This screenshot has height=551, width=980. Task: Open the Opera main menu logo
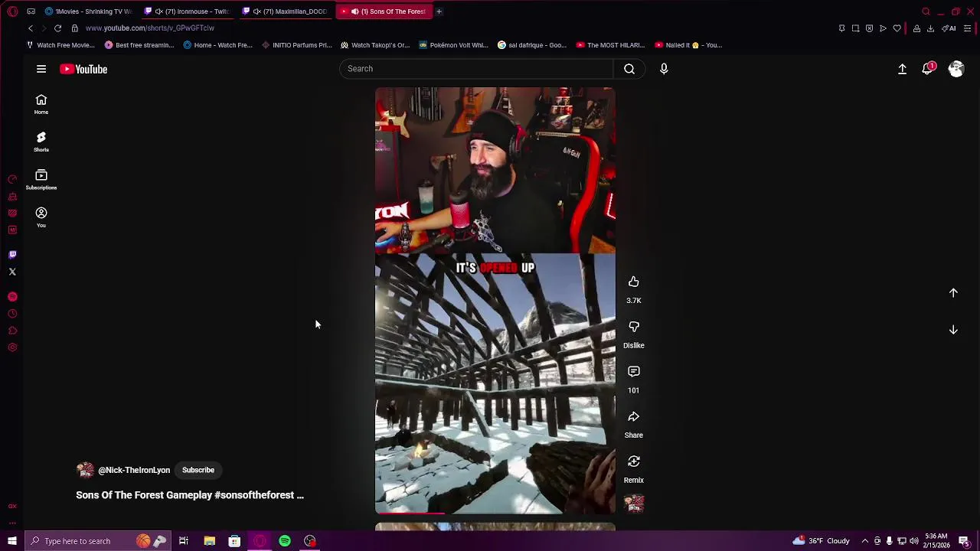click(x=12, y=11)
